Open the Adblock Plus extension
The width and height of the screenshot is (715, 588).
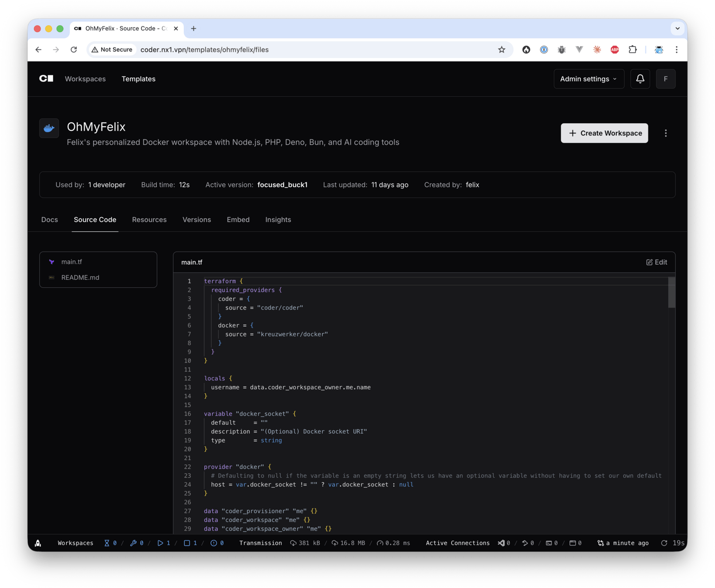point(614,50)
